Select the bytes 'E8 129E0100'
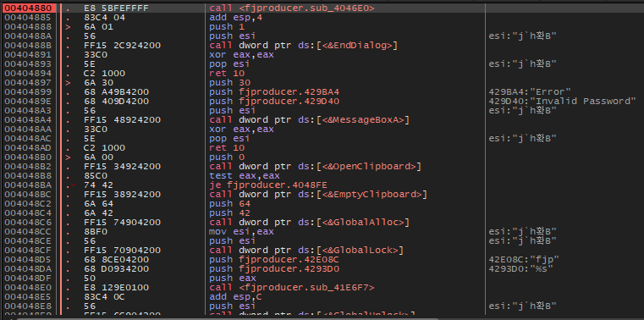This screenshot has height=320, width=644. (x=116, y=288)
